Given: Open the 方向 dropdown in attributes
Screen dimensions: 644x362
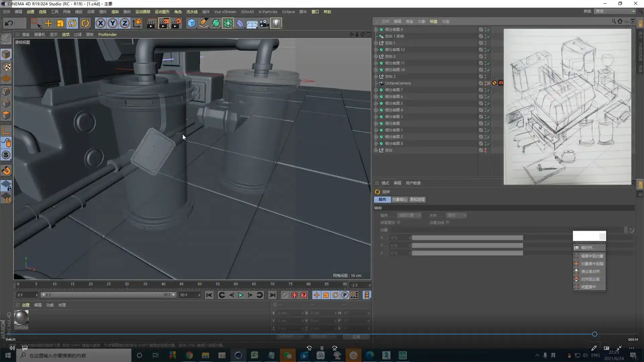Looking at the screenshot, I should pos(457,215).
